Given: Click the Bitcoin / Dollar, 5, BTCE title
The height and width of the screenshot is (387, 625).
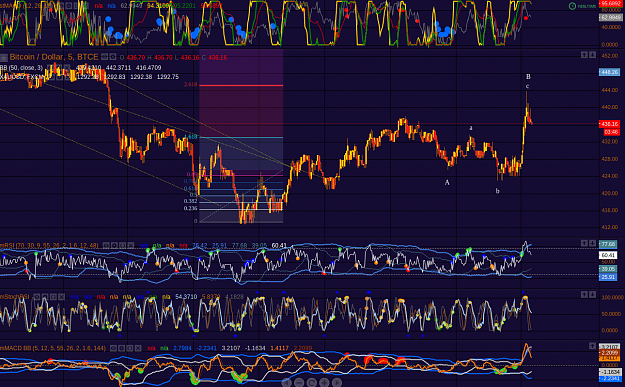Looking at the screenshot, I should click(x=54, y=57).
